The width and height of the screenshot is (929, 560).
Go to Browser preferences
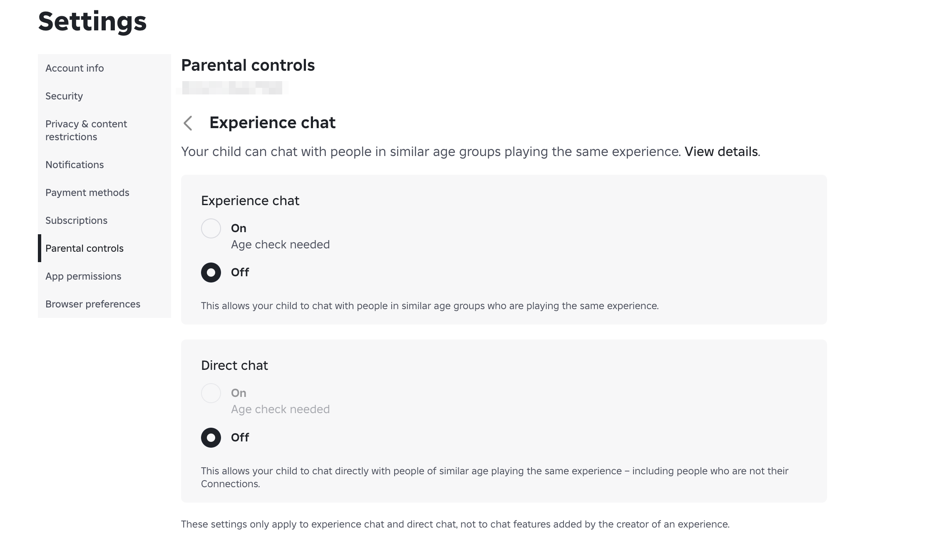pyautogui.click(x=93, y=304)
